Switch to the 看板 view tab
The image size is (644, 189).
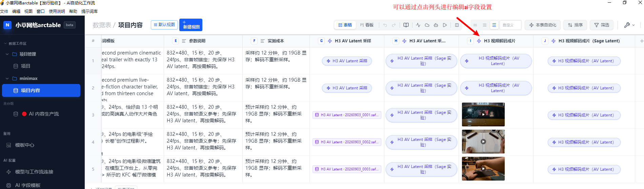pos(367,25)
